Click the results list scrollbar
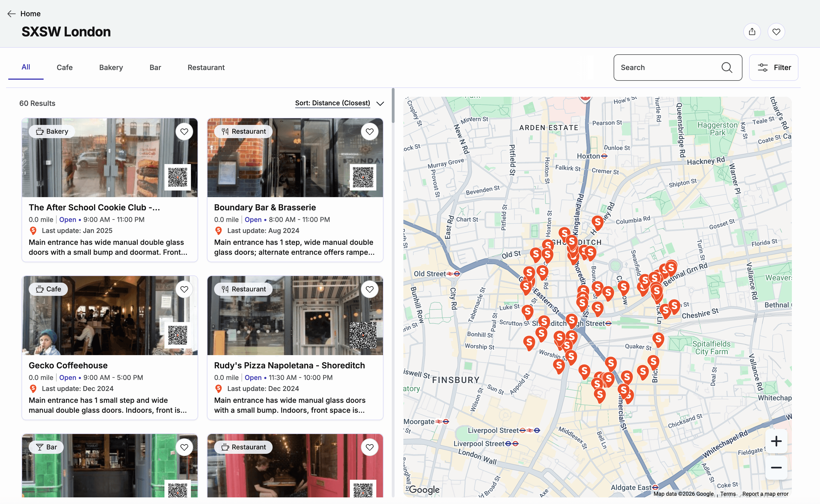 393,105
